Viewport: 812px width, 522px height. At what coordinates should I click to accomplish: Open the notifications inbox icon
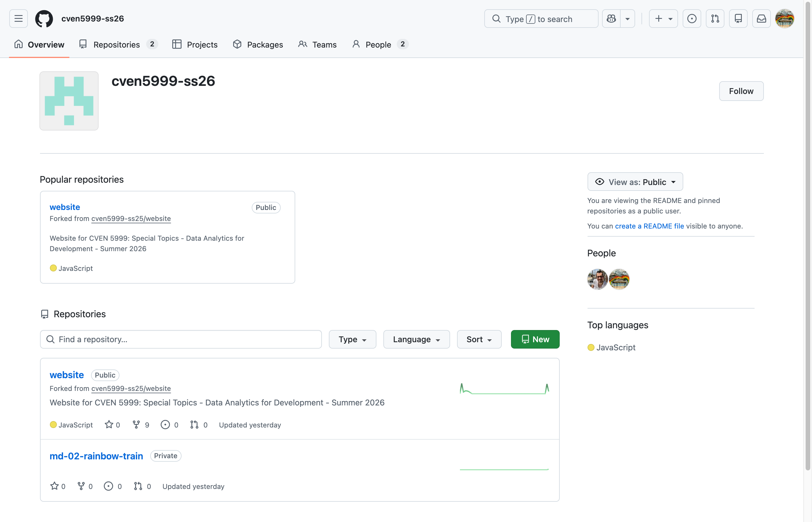762,19
